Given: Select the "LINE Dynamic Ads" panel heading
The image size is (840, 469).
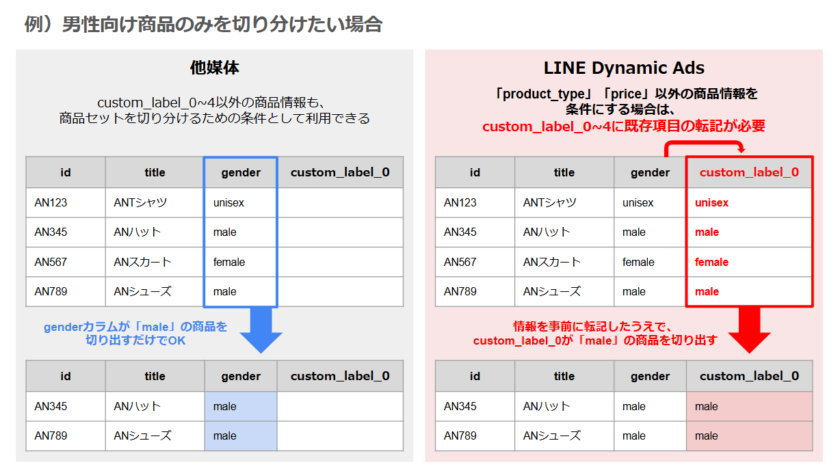Looking at the screenshot, I should click(x=624, y=68).
